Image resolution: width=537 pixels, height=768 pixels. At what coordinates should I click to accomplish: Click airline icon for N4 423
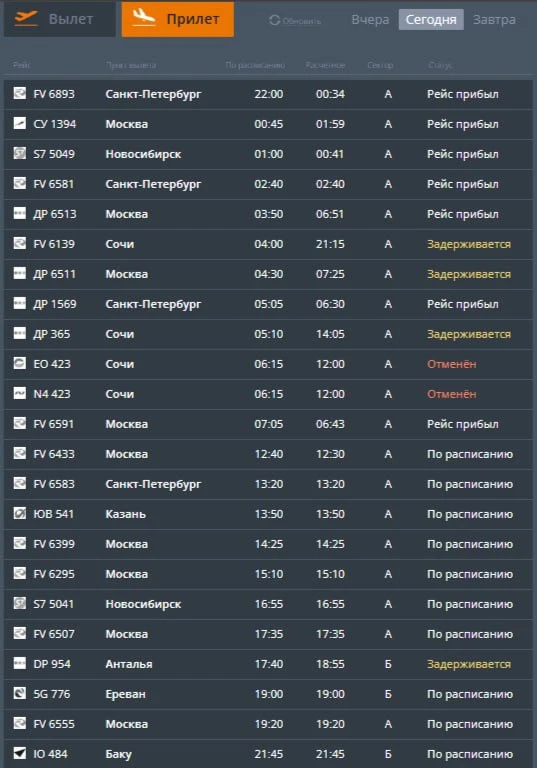20,393
